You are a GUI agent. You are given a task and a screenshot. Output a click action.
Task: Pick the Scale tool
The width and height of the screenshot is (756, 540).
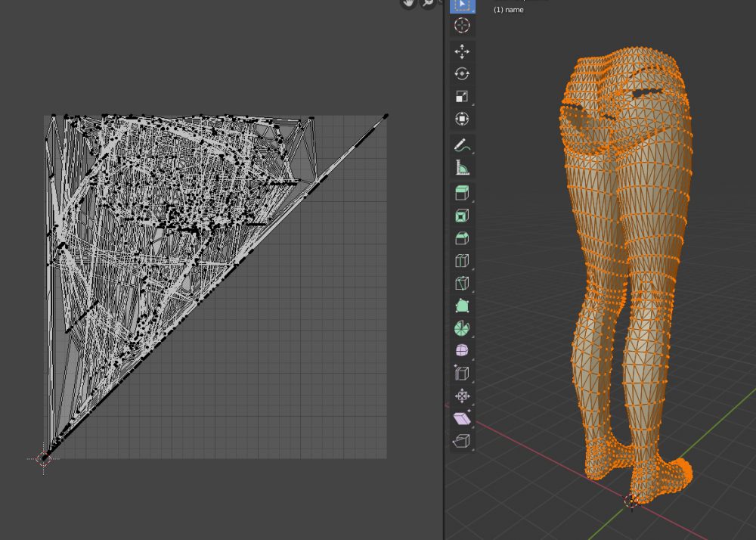[x=462, y=96]
